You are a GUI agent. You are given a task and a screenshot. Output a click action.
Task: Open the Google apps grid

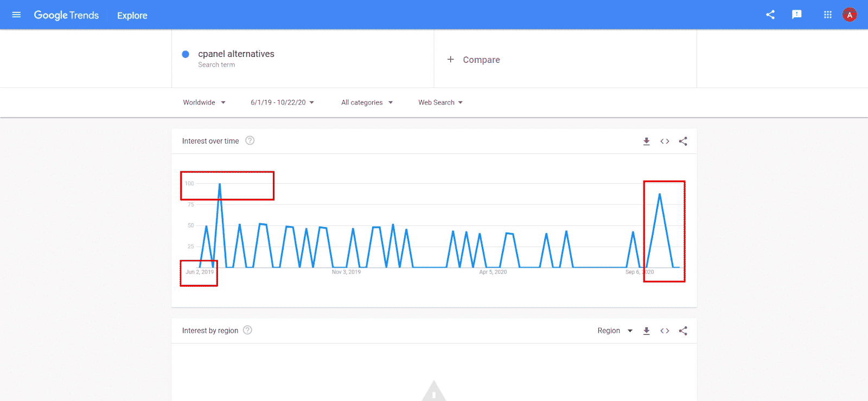[827, 15]
